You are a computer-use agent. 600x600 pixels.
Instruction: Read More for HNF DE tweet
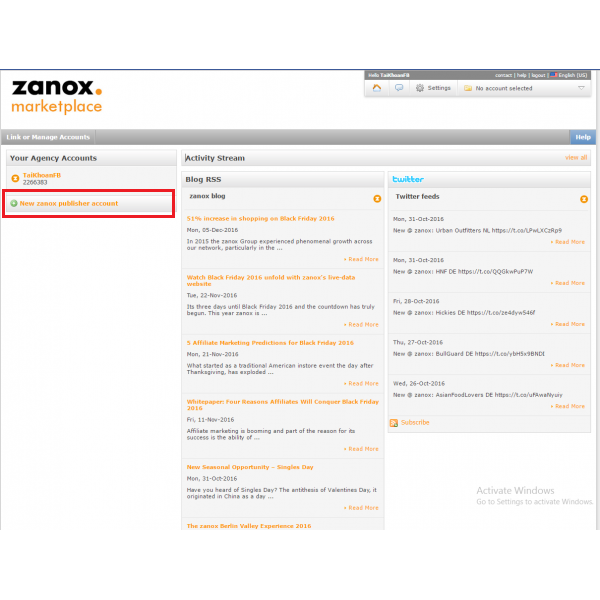coord(568,283)
